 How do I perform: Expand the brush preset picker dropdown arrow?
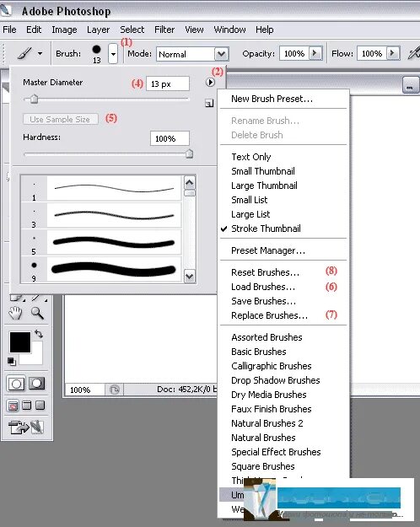coord(113,54)
